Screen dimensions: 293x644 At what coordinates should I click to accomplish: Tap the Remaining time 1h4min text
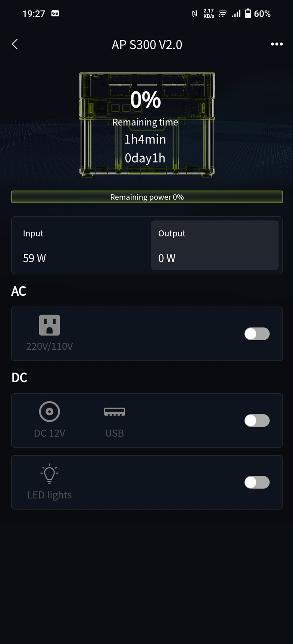pyautogui.click(x=145, y=139)
